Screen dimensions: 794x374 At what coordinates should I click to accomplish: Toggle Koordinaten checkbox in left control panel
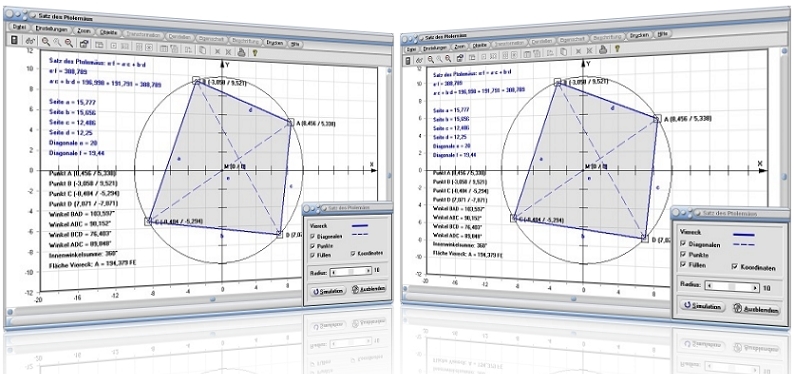click(353, 253)
